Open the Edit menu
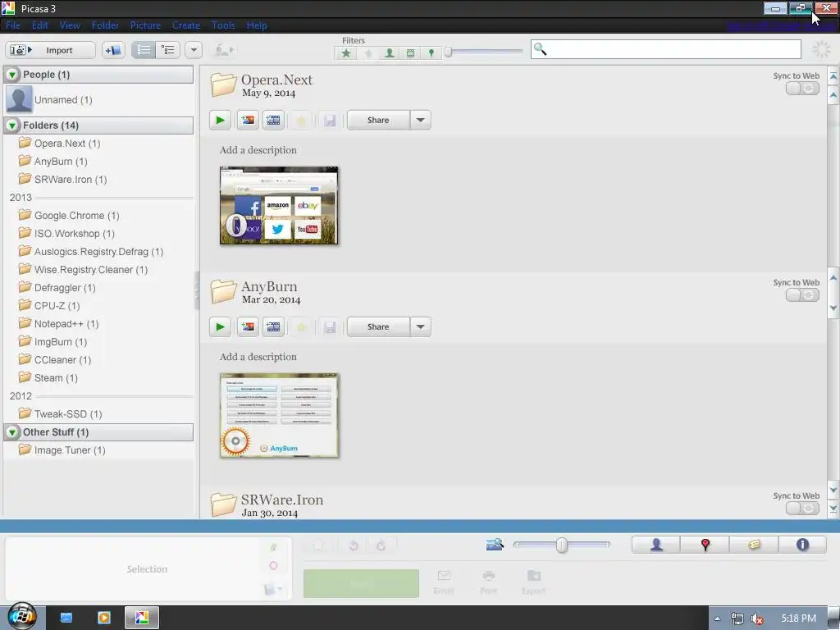 [39, 25]
